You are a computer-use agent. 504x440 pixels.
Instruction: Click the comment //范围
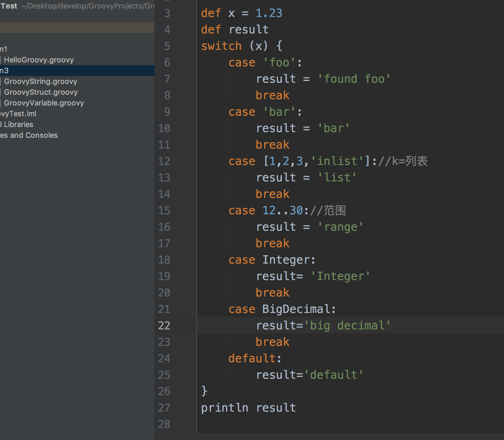click(328, 210)
